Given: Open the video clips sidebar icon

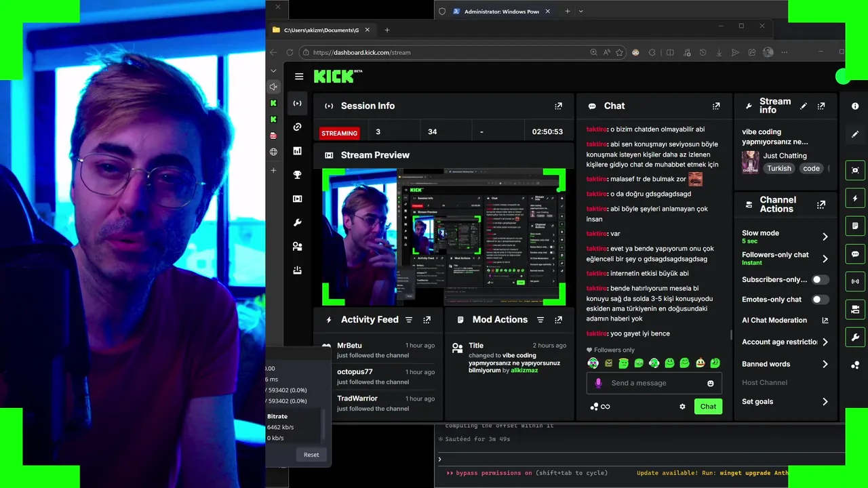Looking at the screenshot, I should 297,199.
